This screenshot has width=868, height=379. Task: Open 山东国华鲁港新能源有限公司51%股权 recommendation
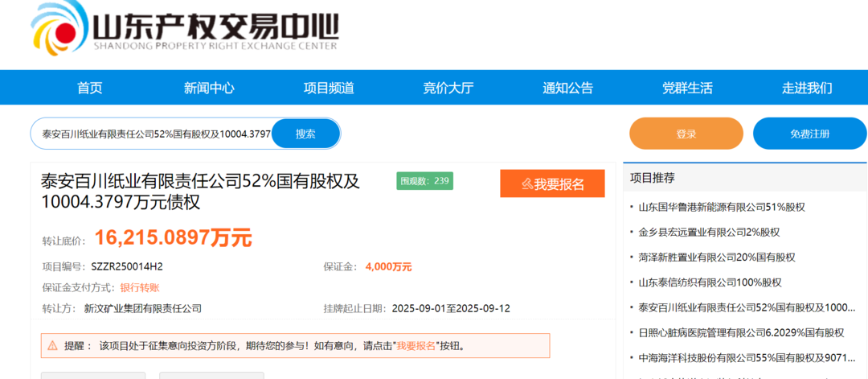pos(722,208)
